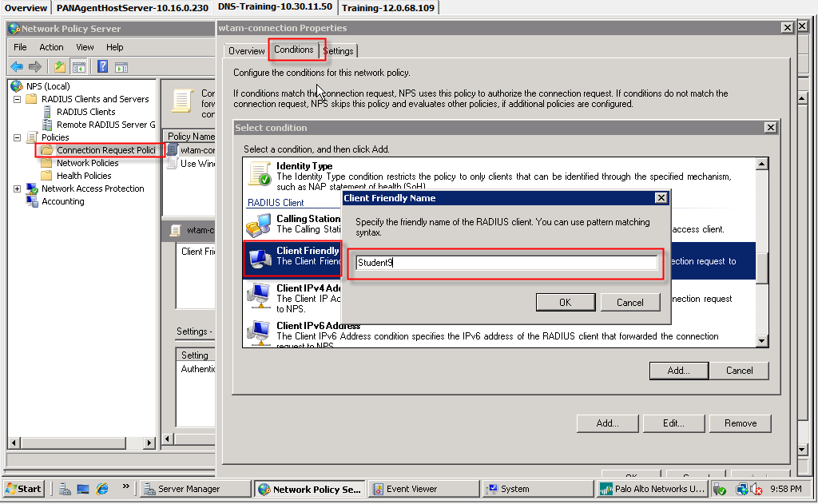Click condition list scroll down arrow
Viewport: 818px width, 504px height.
point(761,341)
